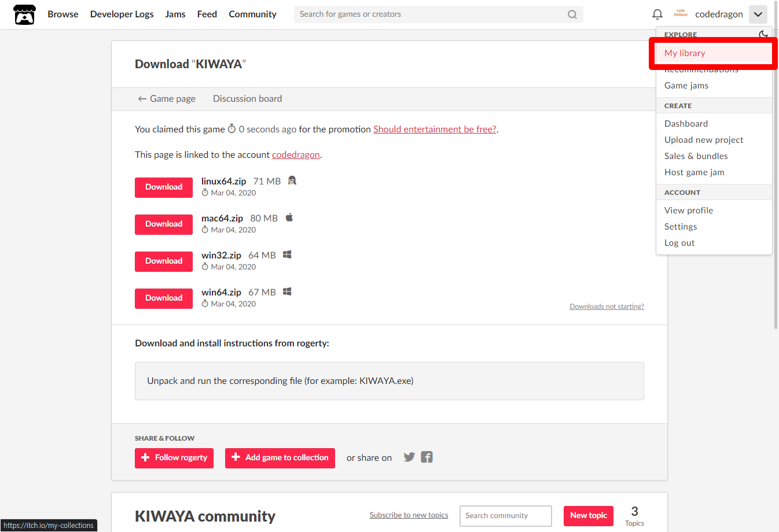Toggle dark mode moon icon

(x=763, y=34)
